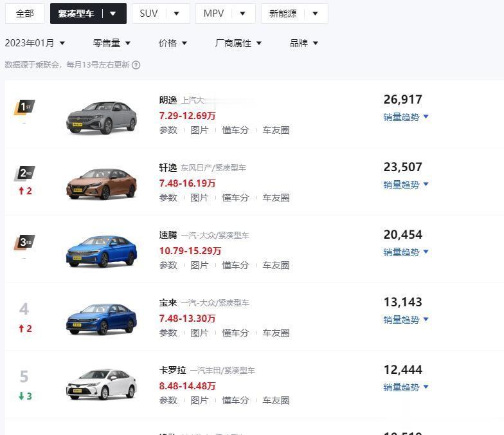Viewport: 504px width, 435px height.
Task: Show 销量趋势 for 速腾
Action: (406, 252)
